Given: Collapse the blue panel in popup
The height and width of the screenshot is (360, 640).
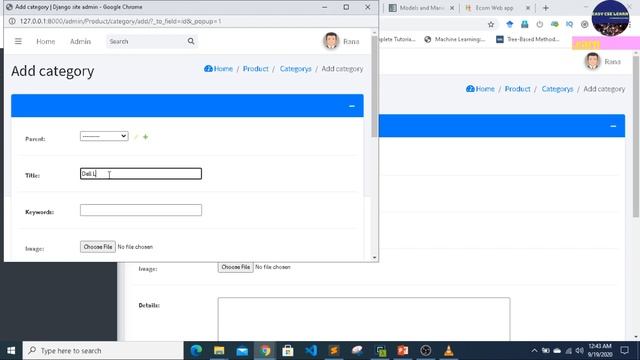Looking at the screenshot, I should [x=352, y=106].
